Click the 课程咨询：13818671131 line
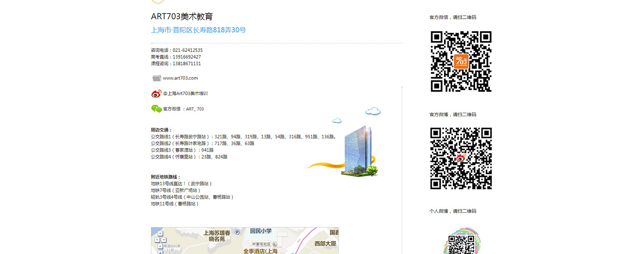The width and height of the screenshot is (644, 254). click(176, 64)
